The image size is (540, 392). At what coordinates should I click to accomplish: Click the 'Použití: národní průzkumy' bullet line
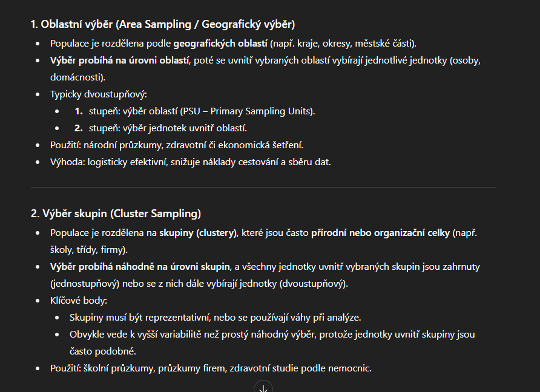(x=177, y=145)
